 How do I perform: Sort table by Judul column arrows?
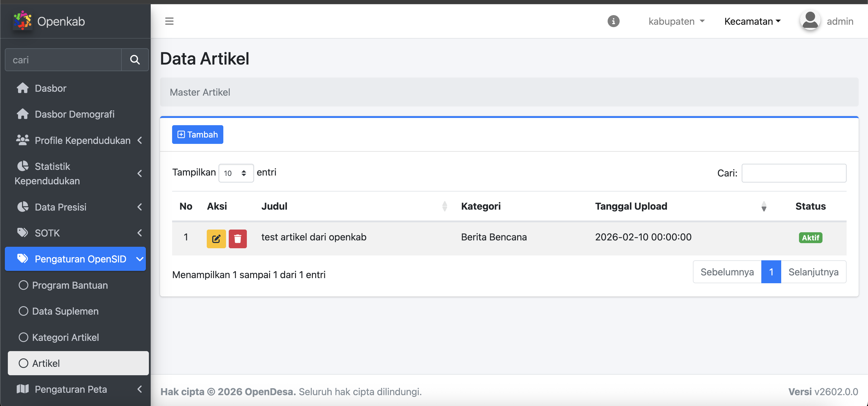[445, 206]
